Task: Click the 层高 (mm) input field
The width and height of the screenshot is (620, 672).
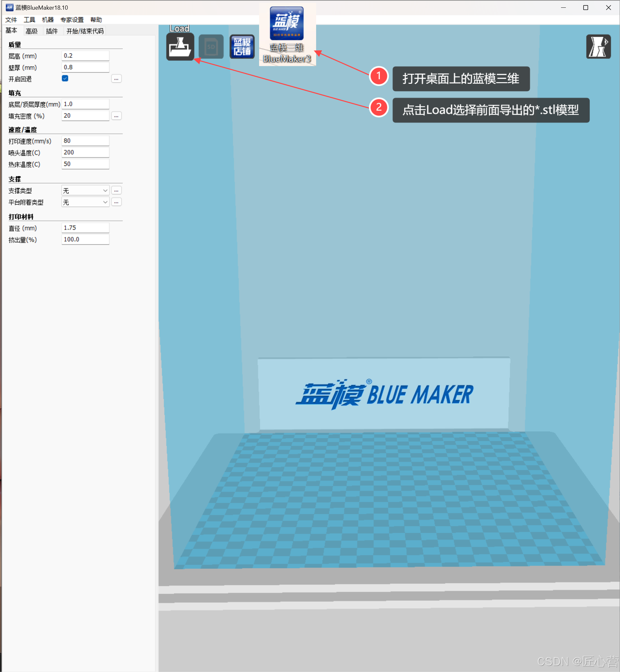Action: point(85,56)
